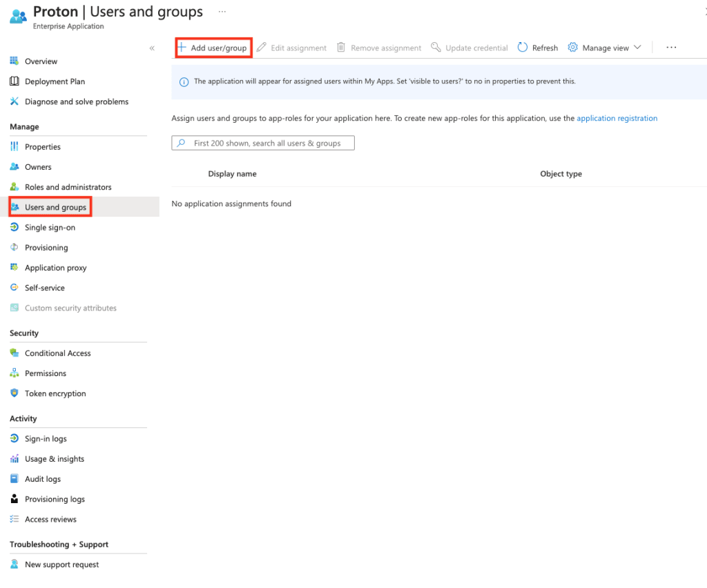The image size is (707, 588).
Task: Click the Properties bars icon
Action: (x=14, y=146)
